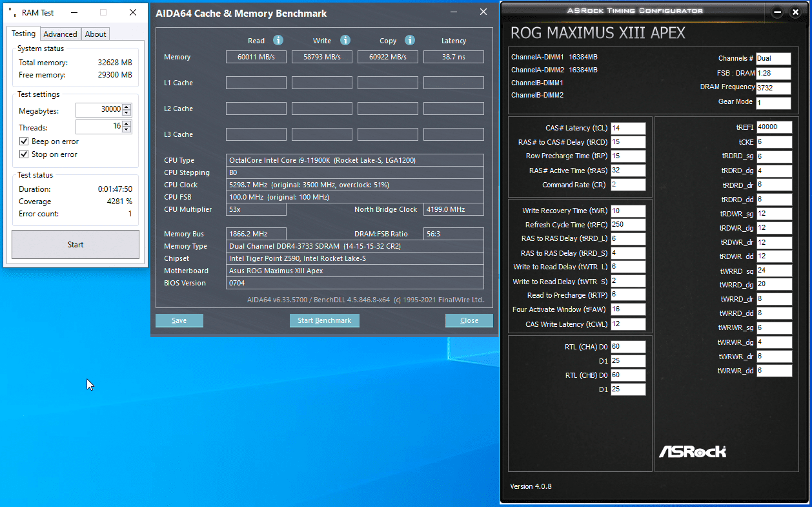This screenshot has height=507, width=812.
Task: Click the Four Activate Window (tFAW) field
Action: pos(628,310)
